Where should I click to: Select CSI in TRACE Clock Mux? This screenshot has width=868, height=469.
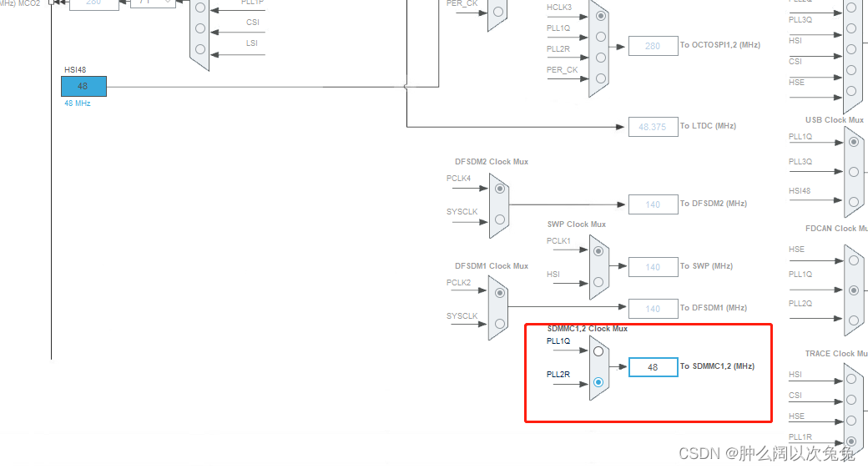pyautogui.click(x=851, y=400)
